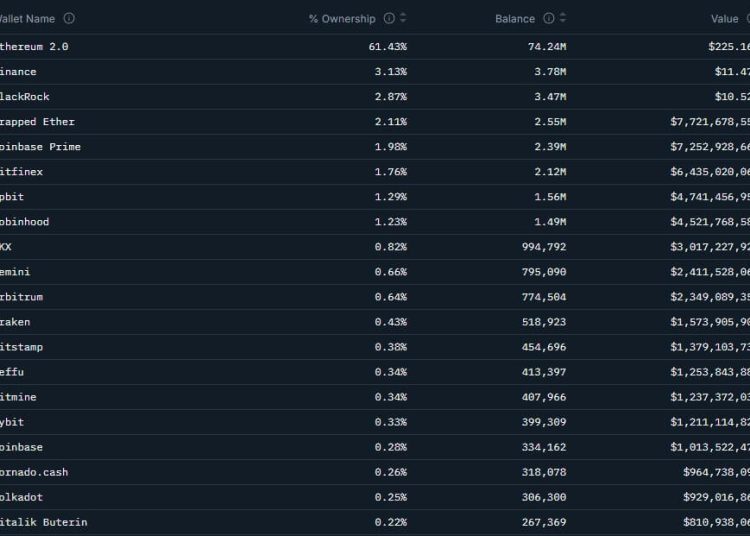750x536 pixels.
Task: Sort by Balance arrows icon
Action: click(x=563, y=18)
